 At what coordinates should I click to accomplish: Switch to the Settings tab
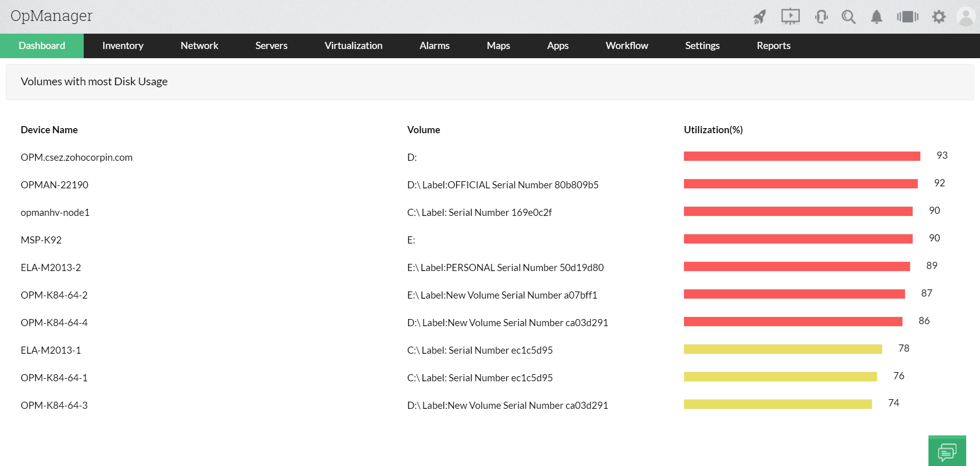[702, 46]
